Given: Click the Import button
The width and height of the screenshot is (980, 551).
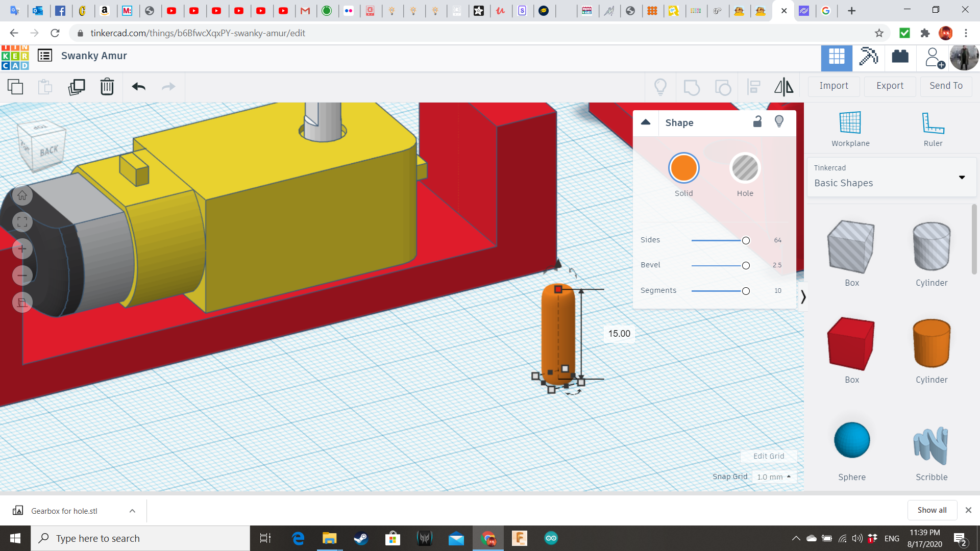Looking at the screenshot, I should point(834,86).
